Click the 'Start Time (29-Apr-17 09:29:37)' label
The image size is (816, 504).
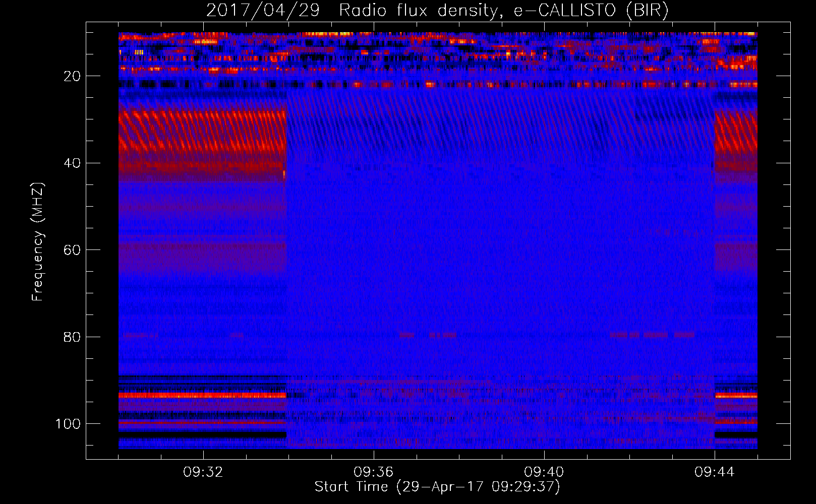coord(437,487)
